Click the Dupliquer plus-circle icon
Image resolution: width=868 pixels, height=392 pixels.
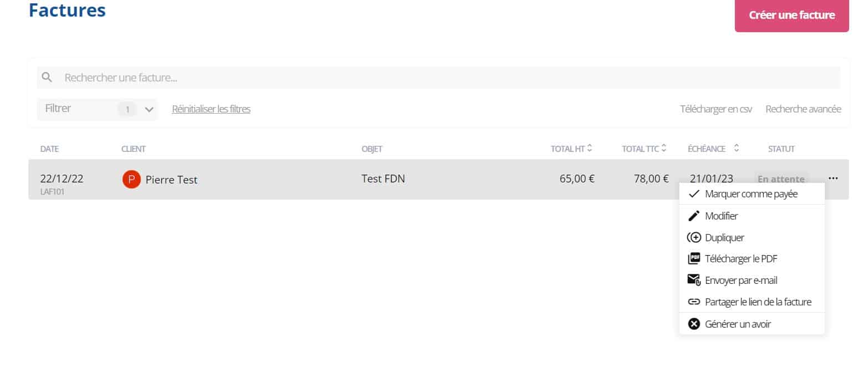(693, 237)
